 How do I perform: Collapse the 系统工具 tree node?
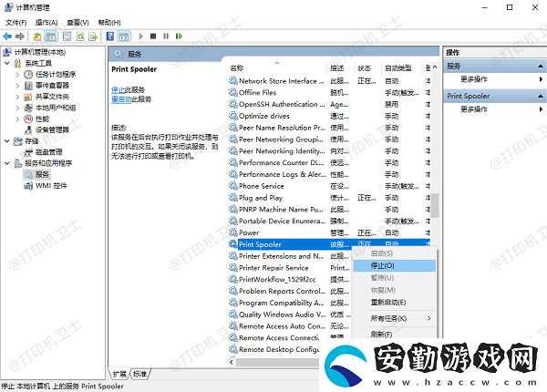7,63
